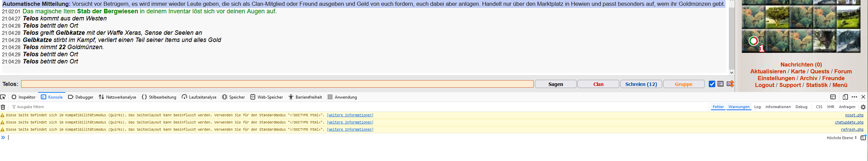Click the map tile with red circle marker
This screenshot has width=868, height=161.
click(x=753, y=41)
